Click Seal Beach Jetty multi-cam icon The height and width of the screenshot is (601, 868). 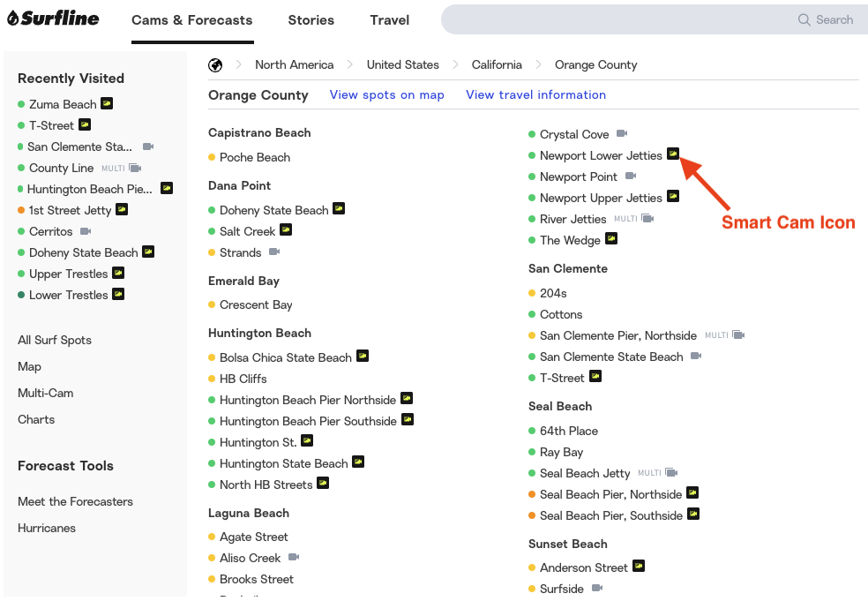point(671,472)
